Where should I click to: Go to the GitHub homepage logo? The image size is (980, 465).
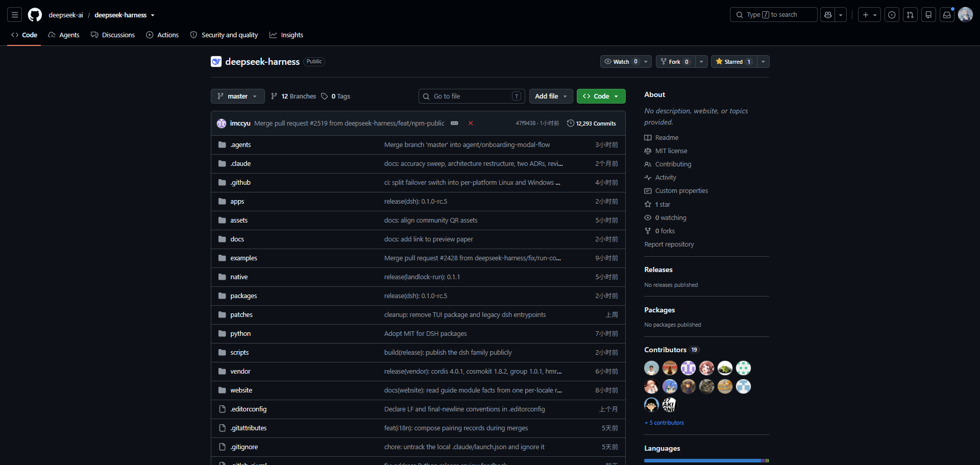[x=35, y=15]
